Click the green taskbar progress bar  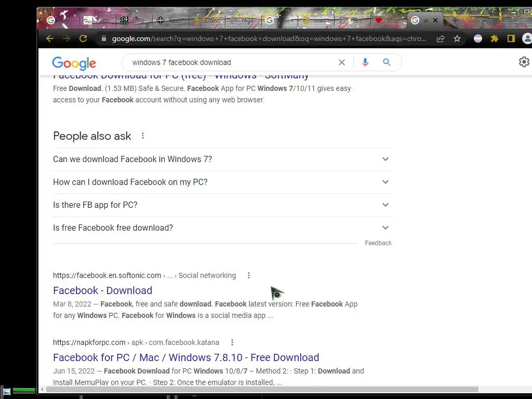click(24, 391)
